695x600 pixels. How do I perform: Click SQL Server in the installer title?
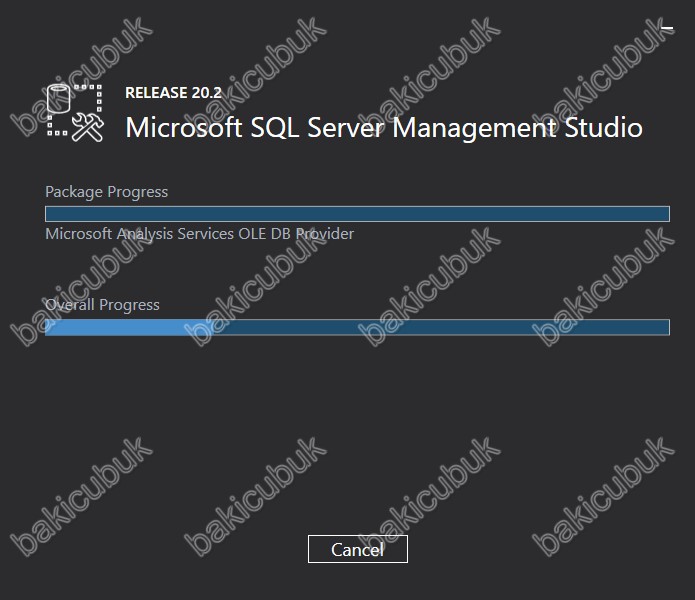318,128
